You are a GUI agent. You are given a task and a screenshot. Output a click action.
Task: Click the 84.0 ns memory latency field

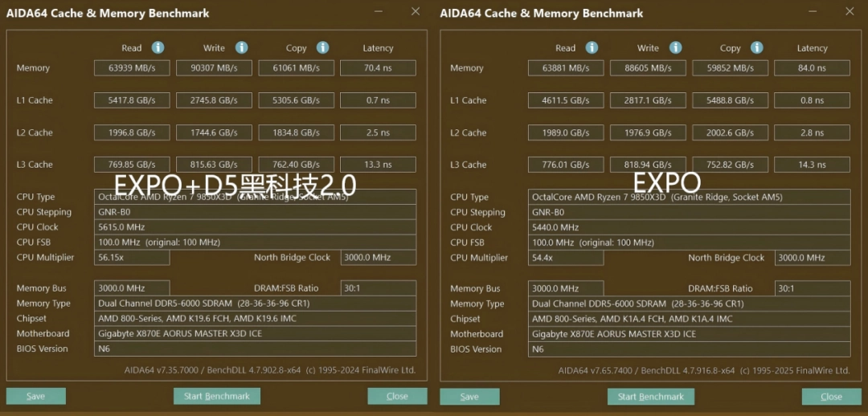pos(811,68)
